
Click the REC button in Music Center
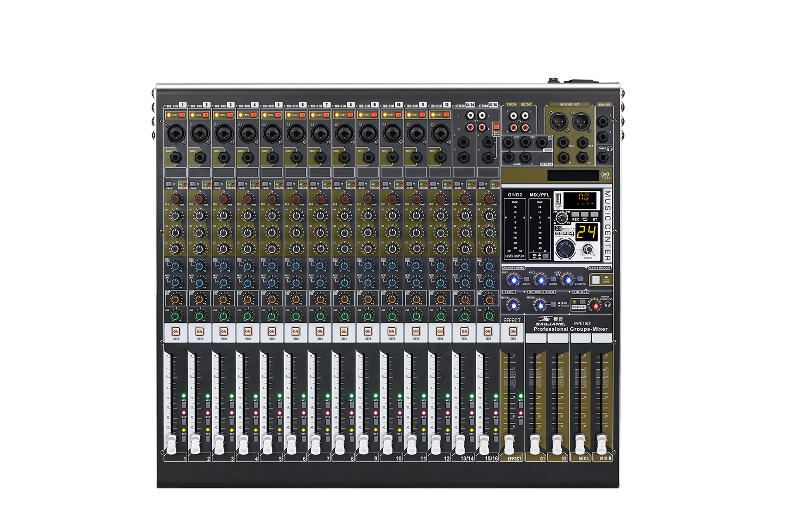coord(575,214)
